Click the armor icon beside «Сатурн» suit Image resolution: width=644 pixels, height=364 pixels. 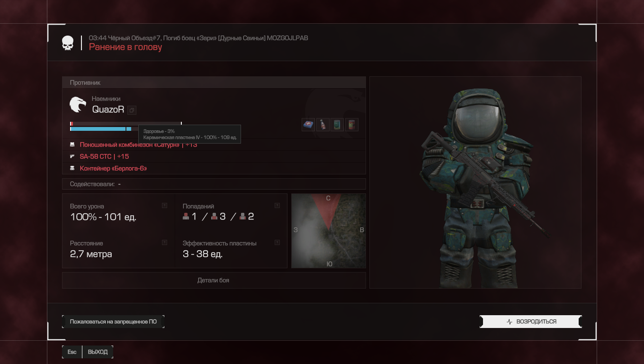click(x=72, y=145)
